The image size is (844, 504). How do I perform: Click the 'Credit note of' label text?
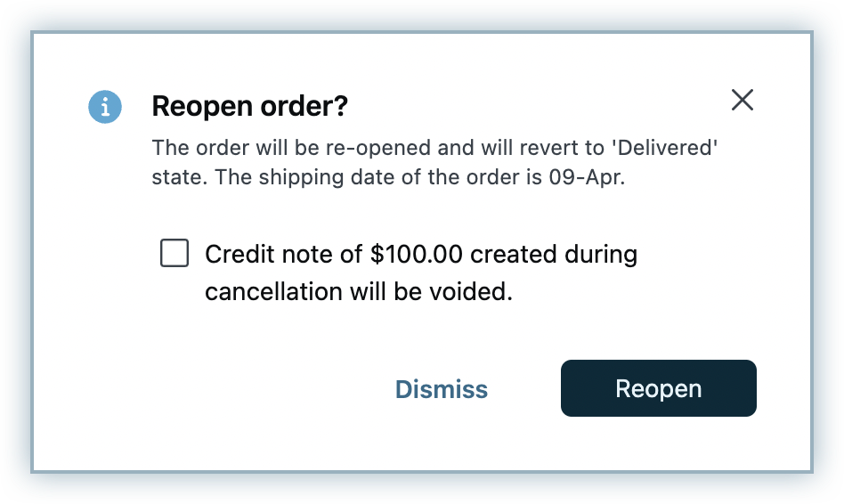click(284, 255)
